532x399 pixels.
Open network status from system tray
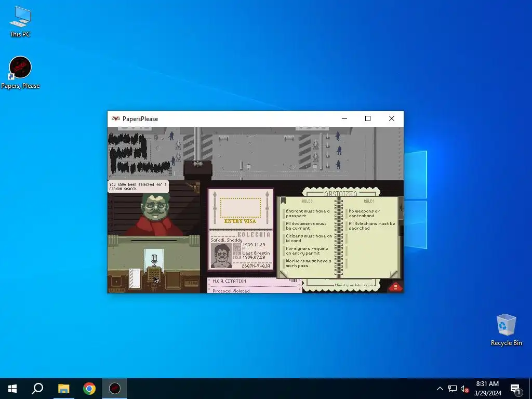453,389
